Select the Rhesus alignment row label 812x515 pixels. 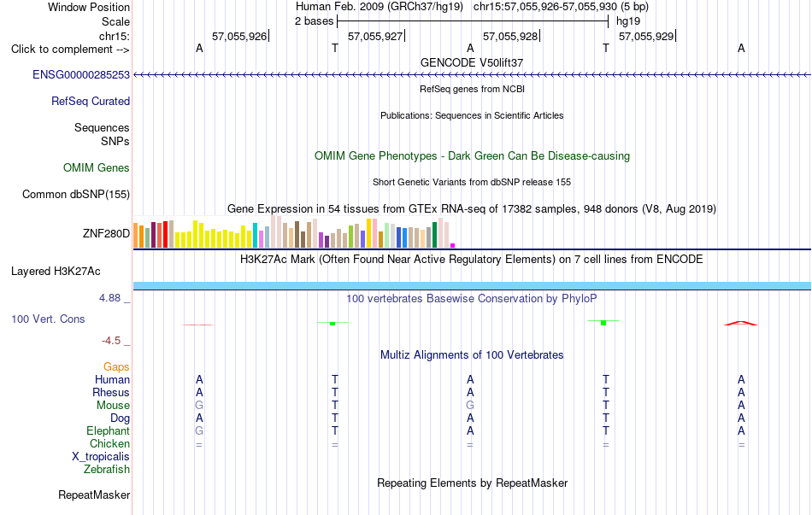pyautogui.click(x=111, y=392)
